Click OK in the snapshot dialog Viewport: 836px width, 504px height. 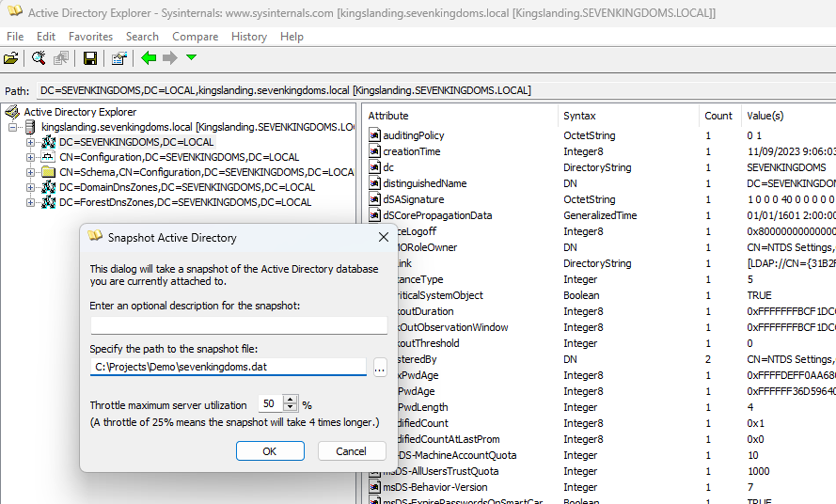tap(270, 451)
